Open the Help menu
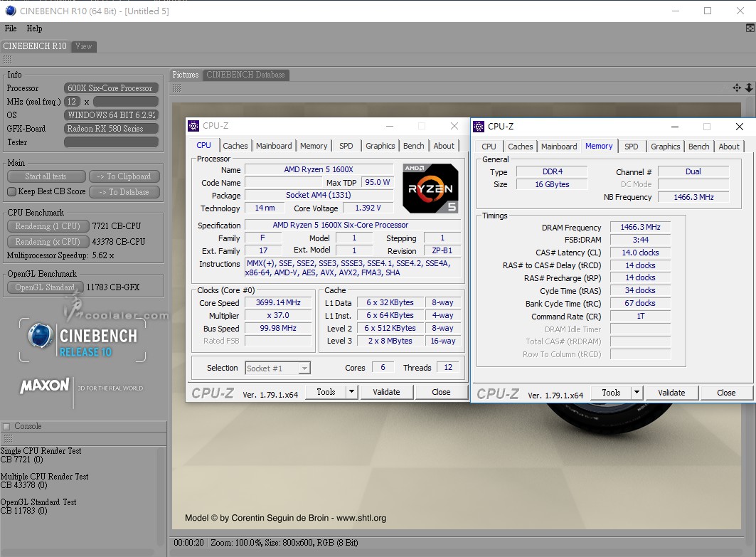756x557 pixels. coord(34,28)
